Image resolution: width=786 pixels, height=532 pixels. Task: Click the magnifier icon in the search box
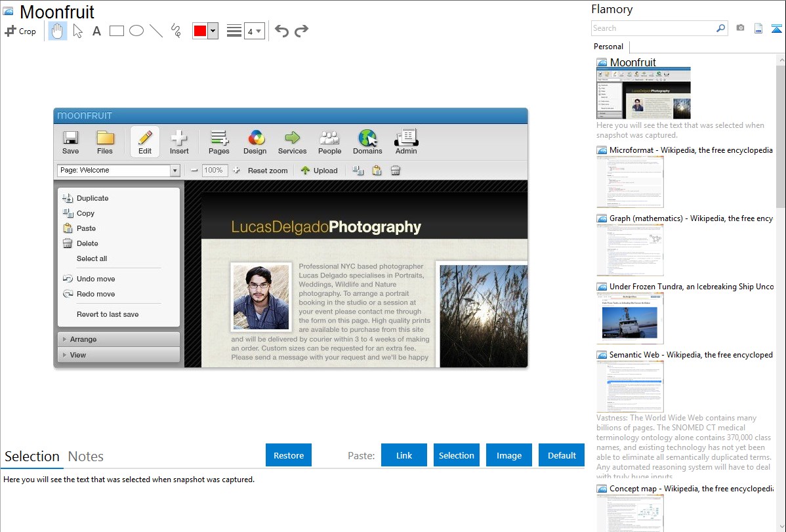[x=720, y=28]
